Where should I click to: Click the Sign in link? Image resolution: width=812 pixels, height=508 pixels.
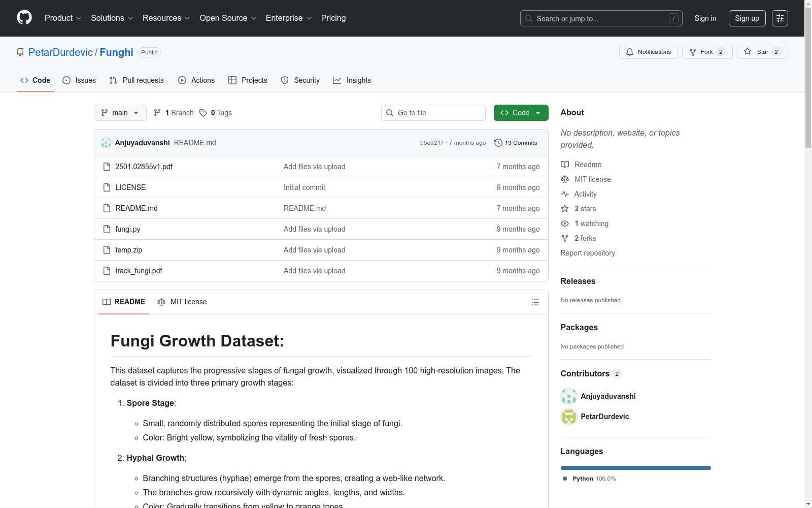click(705, 18)
